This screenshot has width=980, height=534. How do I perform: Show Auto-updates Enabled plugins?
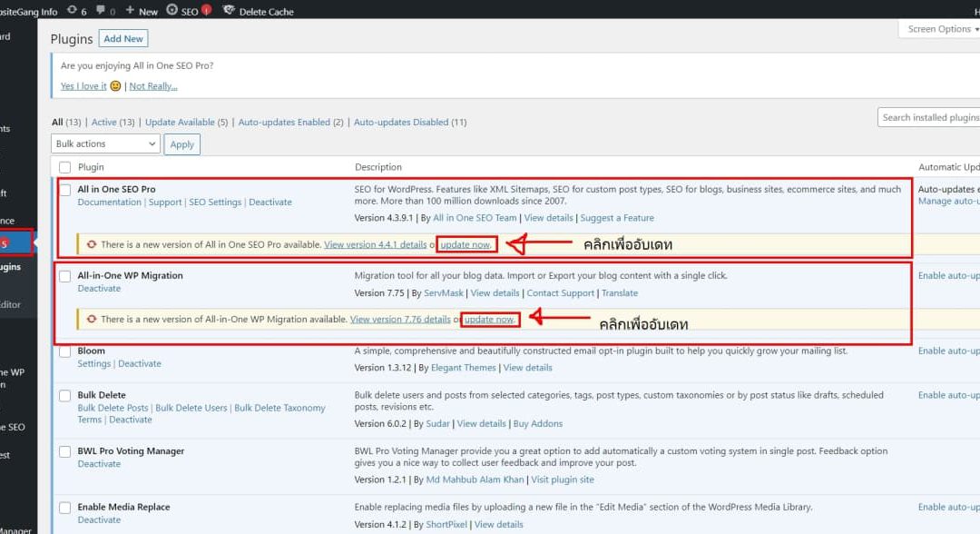pos(284,122)
